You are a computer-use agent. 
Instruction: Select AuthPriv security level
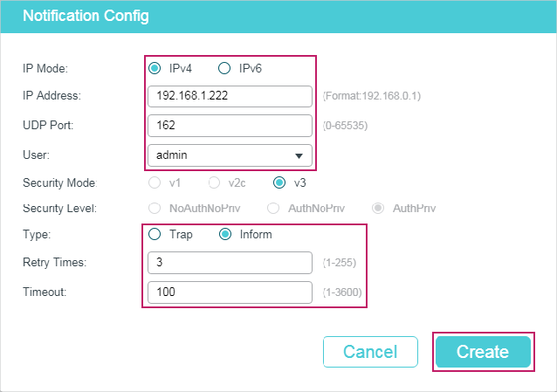coord(378,209)
